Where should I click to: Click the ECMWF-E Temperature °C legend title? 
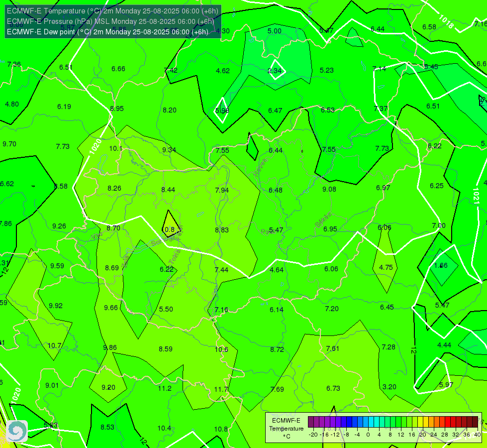286,429
